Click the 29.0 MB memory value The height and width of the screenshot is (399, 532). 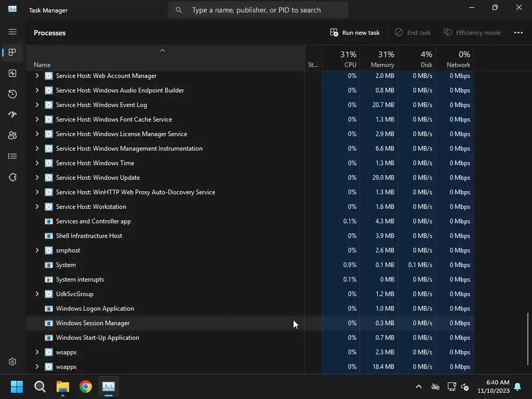pos(383,178)
